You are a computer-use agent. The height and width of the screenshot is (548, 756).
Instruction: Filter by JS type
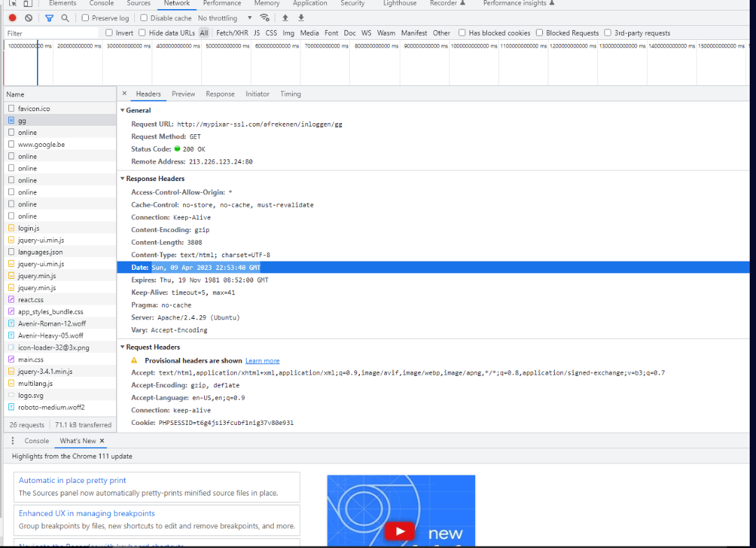pyautogui.click(x=256, y=33)
